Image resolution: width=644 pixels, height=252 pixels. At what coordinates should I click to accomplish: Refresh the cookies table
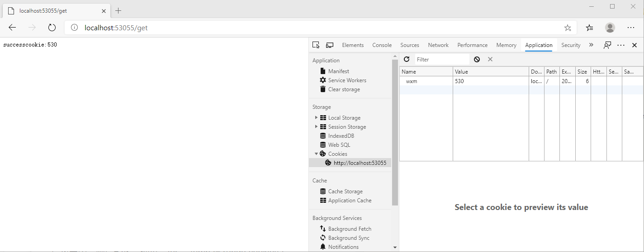pyautogui.click(x=407, y=59)
